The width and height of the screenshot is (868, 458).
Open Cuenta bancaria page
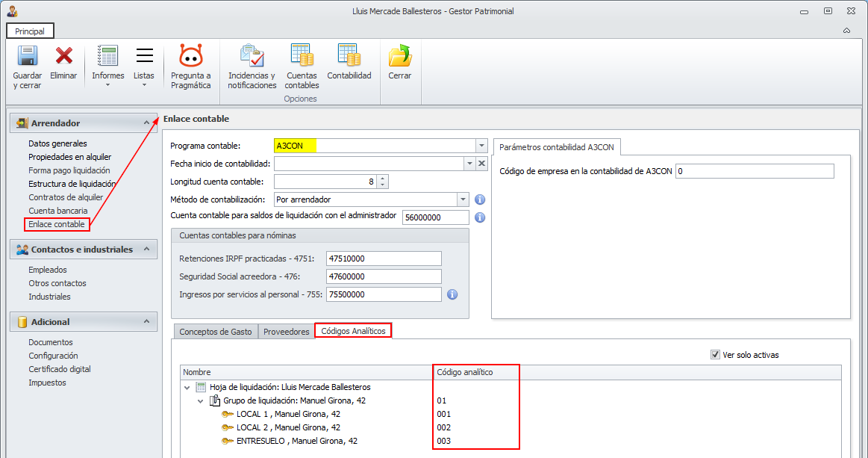click(58, 211)
